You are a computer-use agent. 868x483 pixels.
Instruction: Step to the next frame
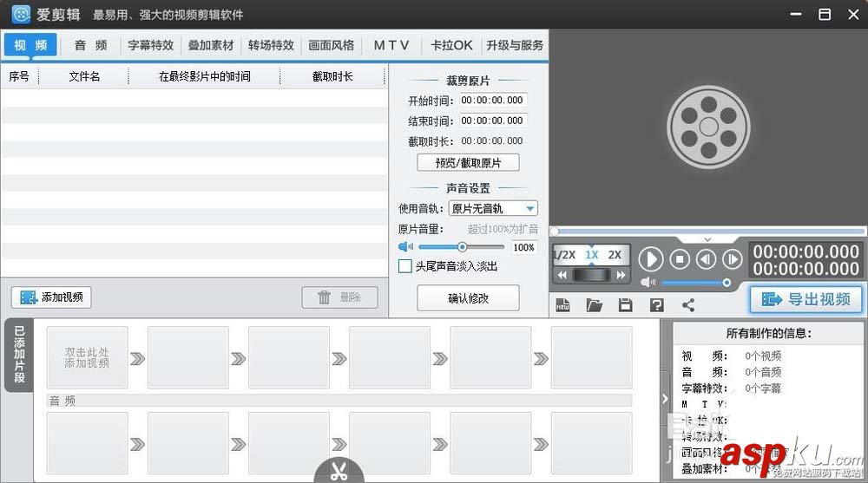pyautogui.click(x=733, y=259)
